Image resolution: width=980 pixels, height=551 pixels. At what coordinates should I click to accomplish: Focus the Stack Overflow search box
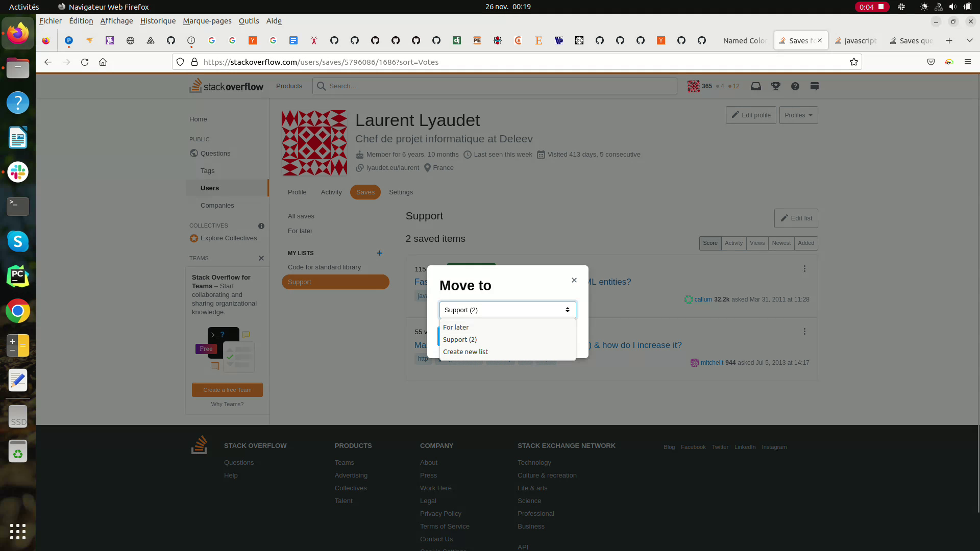[495, 86]
